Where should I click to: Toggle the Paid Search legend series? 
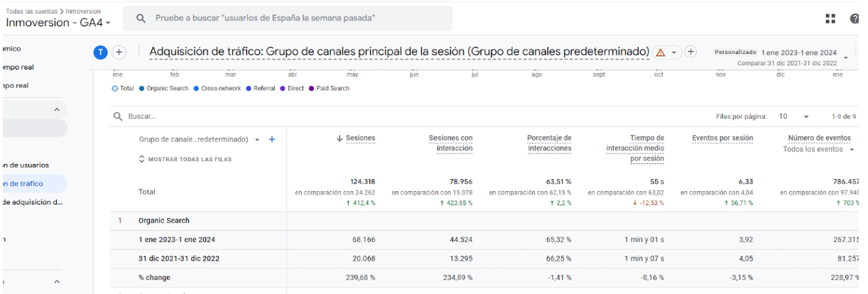329,89
